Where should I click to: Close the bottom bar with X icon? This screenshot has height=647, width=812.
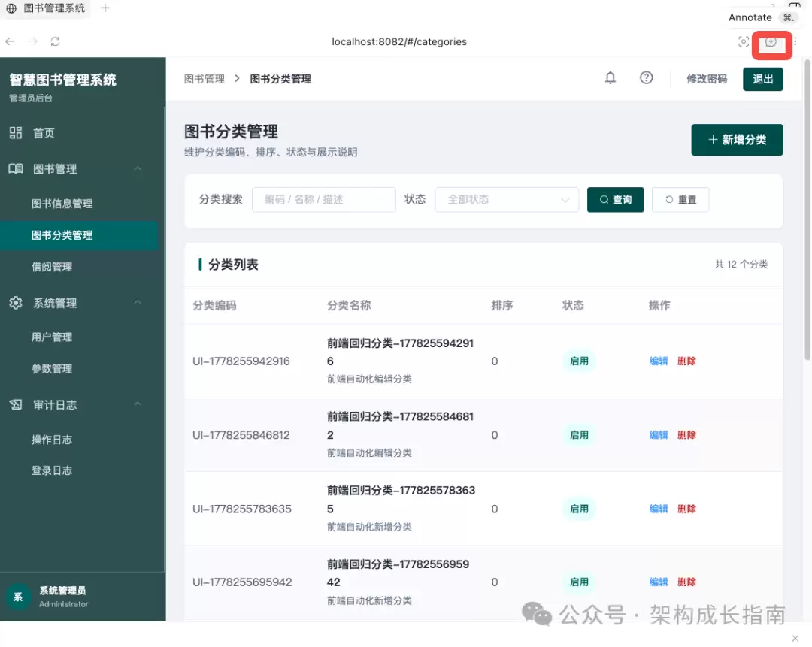point(795,638)
